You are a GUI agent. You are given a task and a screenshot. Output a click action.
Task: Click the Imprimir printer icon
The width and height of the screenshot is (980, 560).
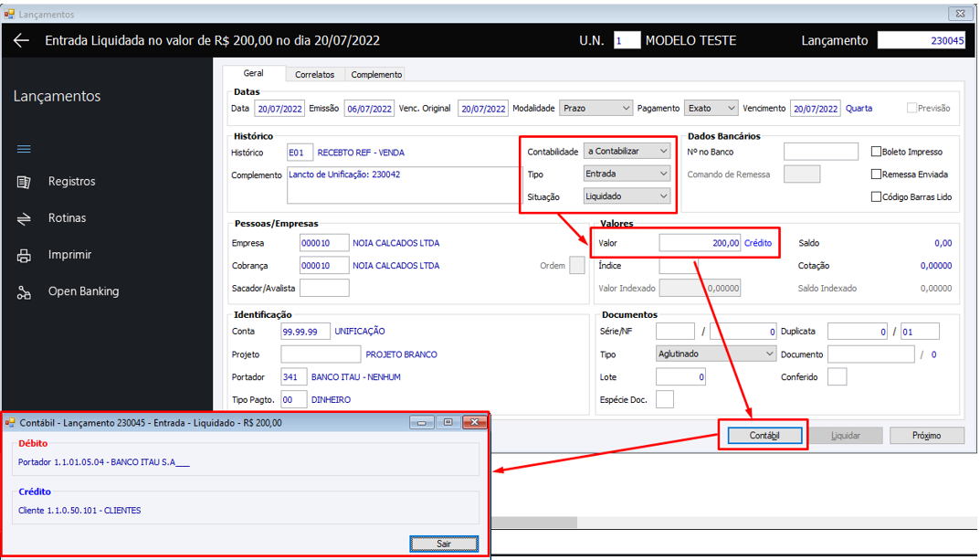[24, 255]
